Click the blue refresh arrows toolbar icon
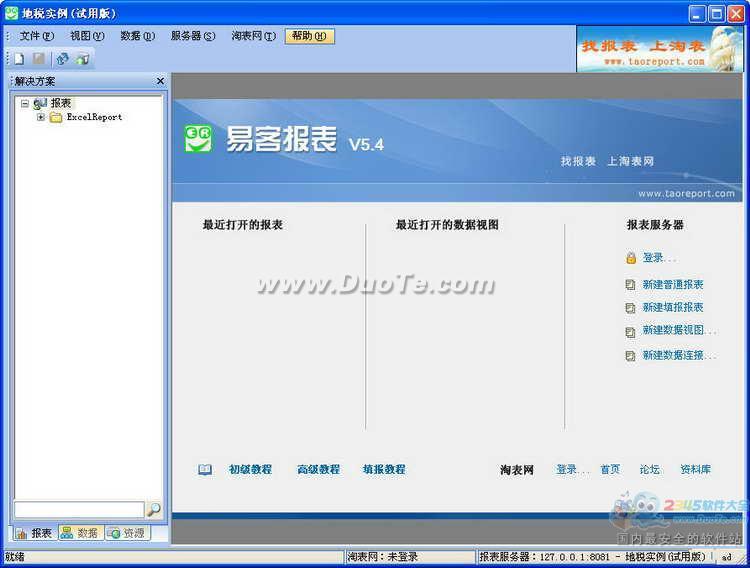The height and width of the screenshot is (568, 750). pos(62,59)
